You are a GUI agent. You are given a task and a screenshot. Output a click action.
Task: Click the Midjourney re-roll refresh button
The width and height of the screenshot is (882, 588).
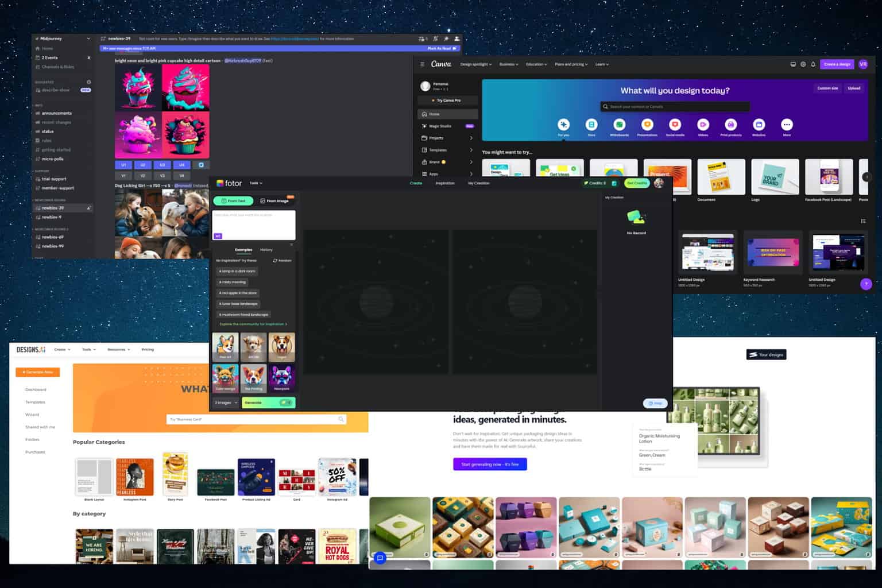[x=201, y=165]
